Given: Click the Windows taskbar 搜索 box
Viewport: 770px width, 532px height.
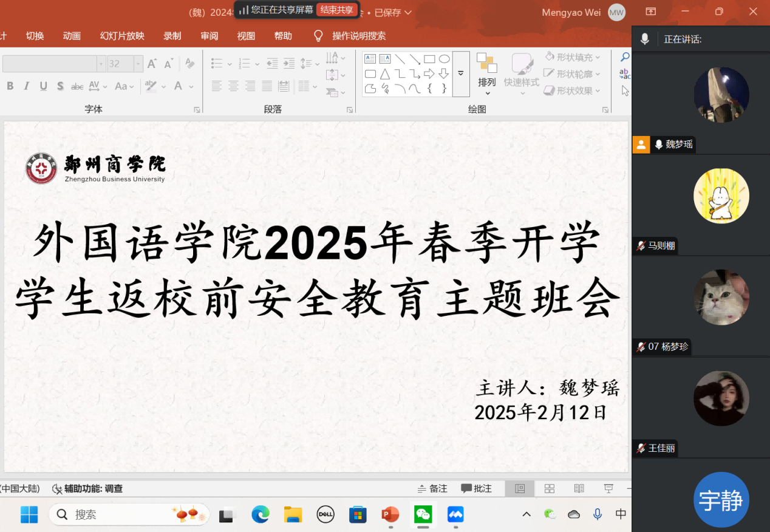Looking at the screenshot, I should 129,515.
